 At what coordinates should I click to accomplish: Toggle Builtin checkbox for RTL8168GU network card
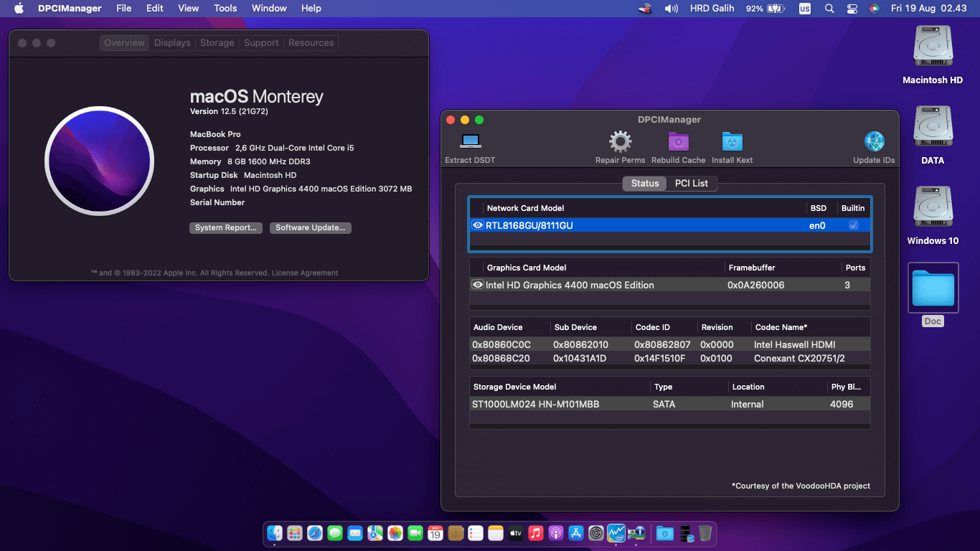coord(854,225)
